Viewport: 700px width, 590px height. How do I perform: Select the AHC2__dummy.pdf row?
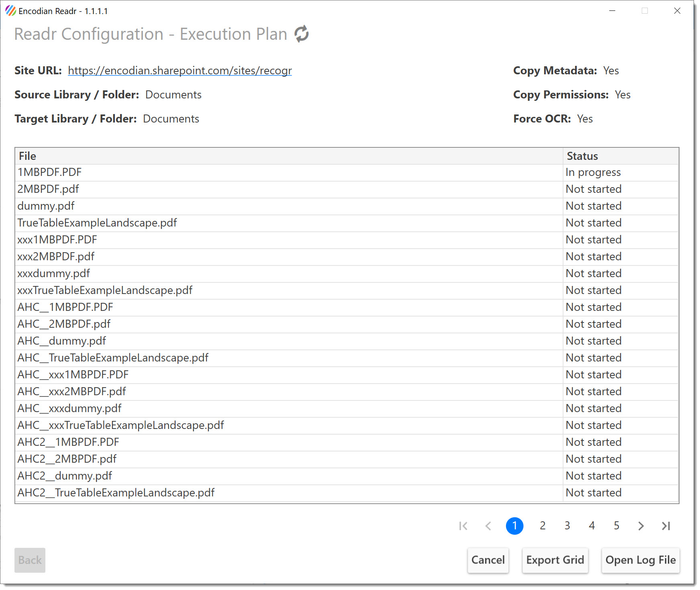347,476
